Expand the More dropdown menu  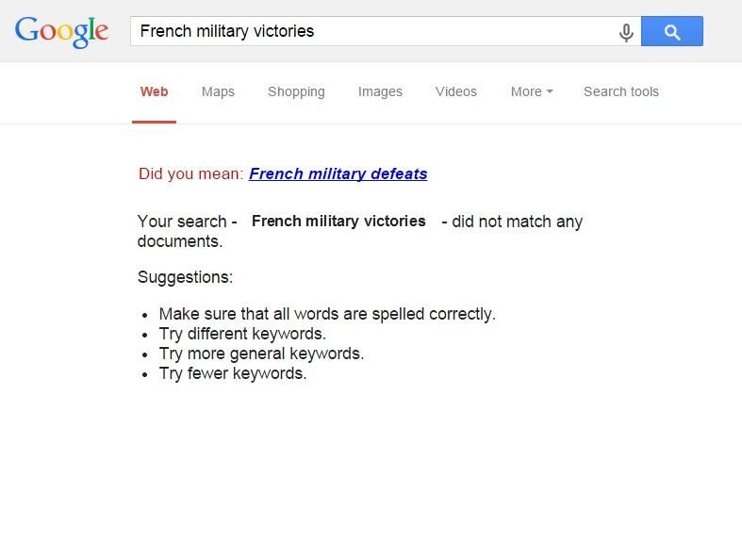tap(532, 91)
